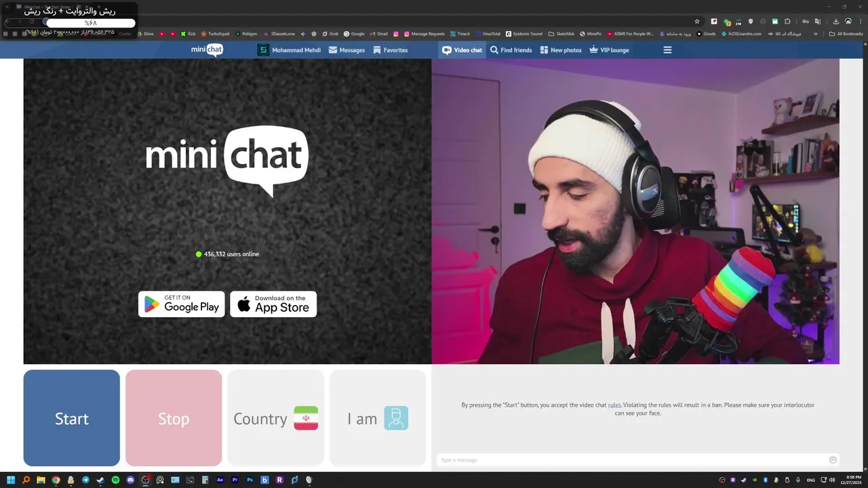Screen dimensions: 868x488
Task: Open the NVIDIA tray icon
Action: pos(755,480)
